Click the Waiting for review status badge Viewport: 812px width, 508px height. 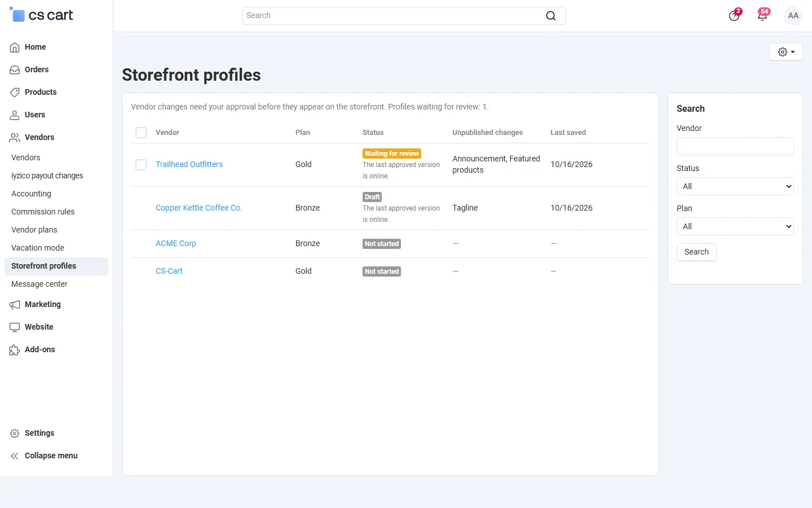coord(392,154)
